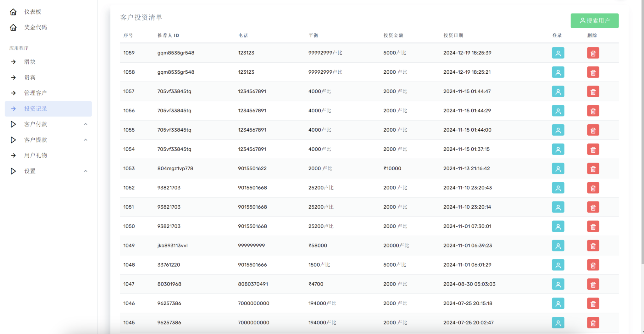644x334 pixels.
Task: Expand the 客户付款 submenu chevron
Action: pos(86,124)
